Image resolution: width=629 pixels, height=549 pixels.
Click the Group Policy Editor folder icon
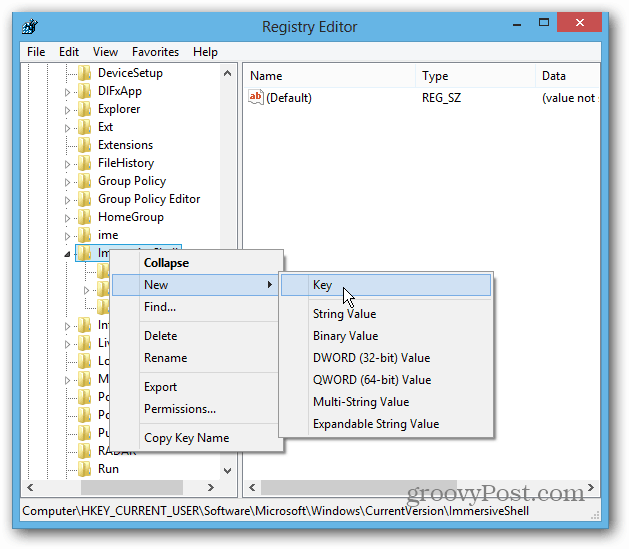[x=85, y=199]
